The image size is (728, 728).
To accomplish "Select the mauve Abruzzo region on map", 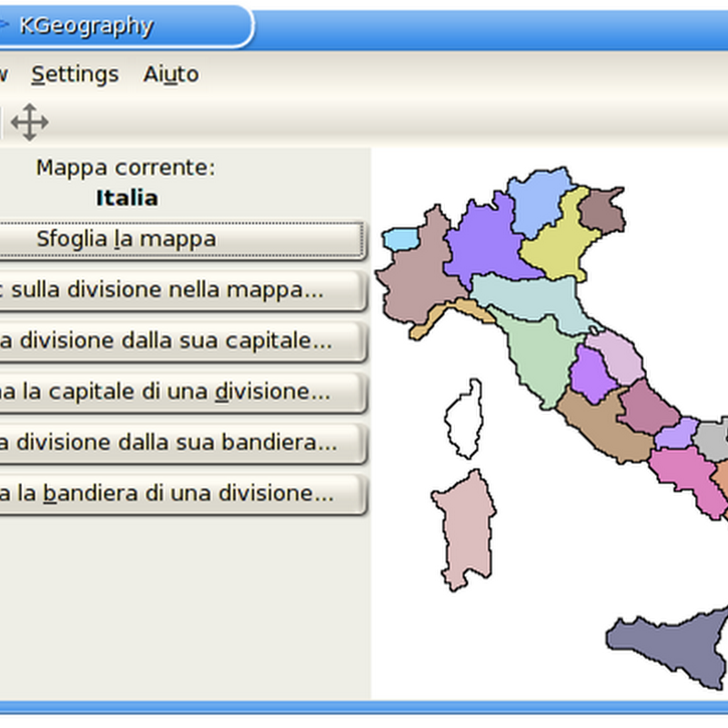I will click(648, 409).
